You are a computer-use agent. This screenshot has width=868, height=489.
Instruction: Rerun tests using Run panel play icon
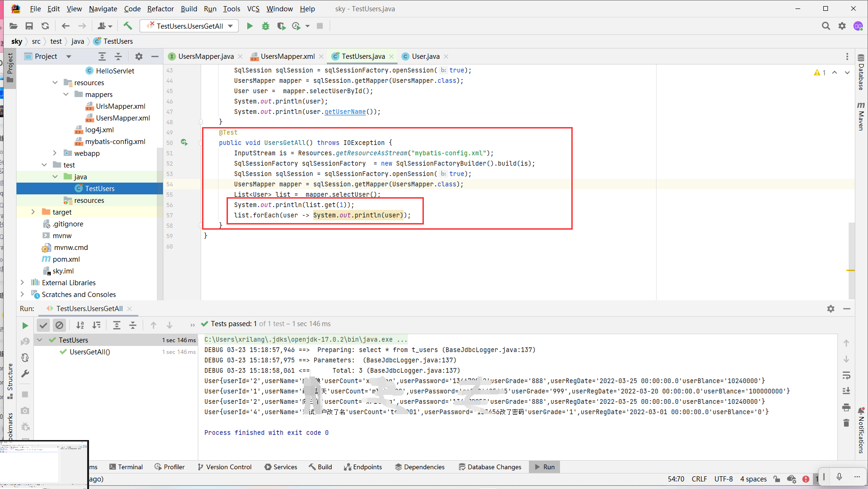[x=25, y=325]
